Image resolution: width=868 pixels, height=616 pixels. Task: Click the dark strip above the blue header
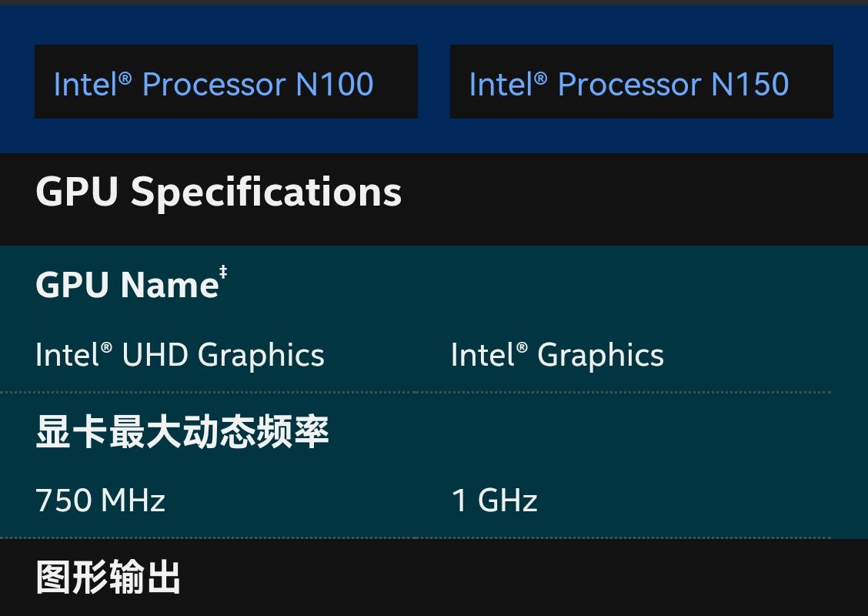pyautogui.click(x=434, y=2)
